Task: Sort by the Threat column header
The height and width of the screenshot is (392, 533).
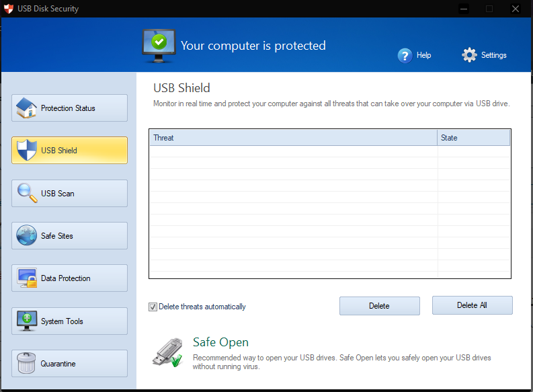Action: (293, 138)
